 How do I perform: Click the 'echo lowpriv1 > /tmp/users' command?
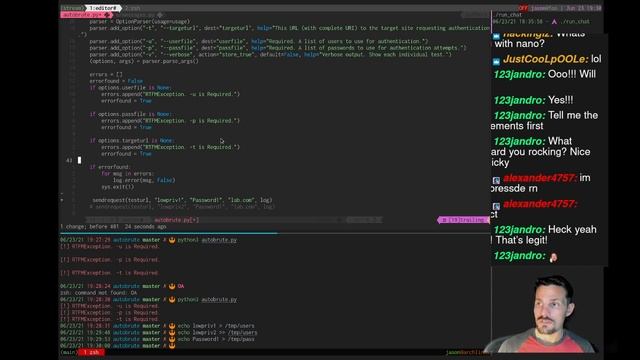[x=216, y=326]
